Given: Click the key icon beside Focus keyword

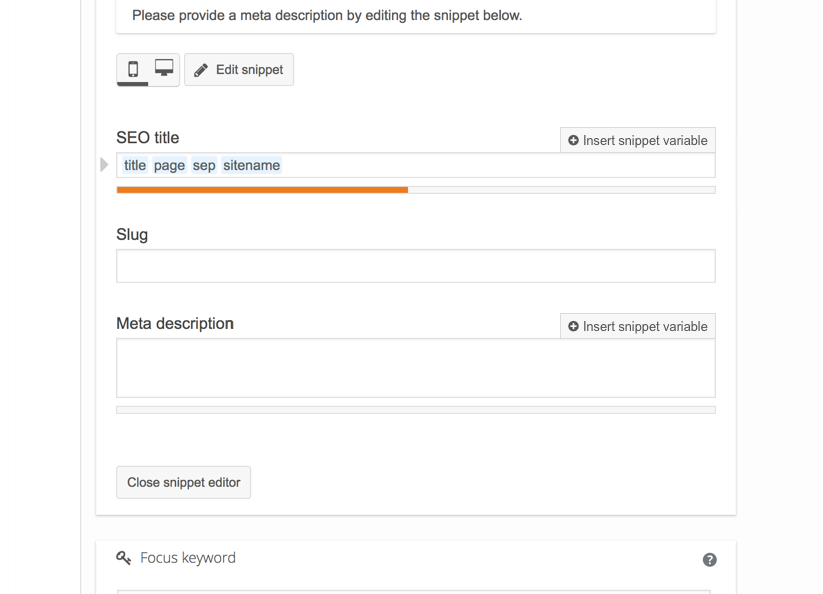Looking at the screenshot, I should [x=123, y=558].
